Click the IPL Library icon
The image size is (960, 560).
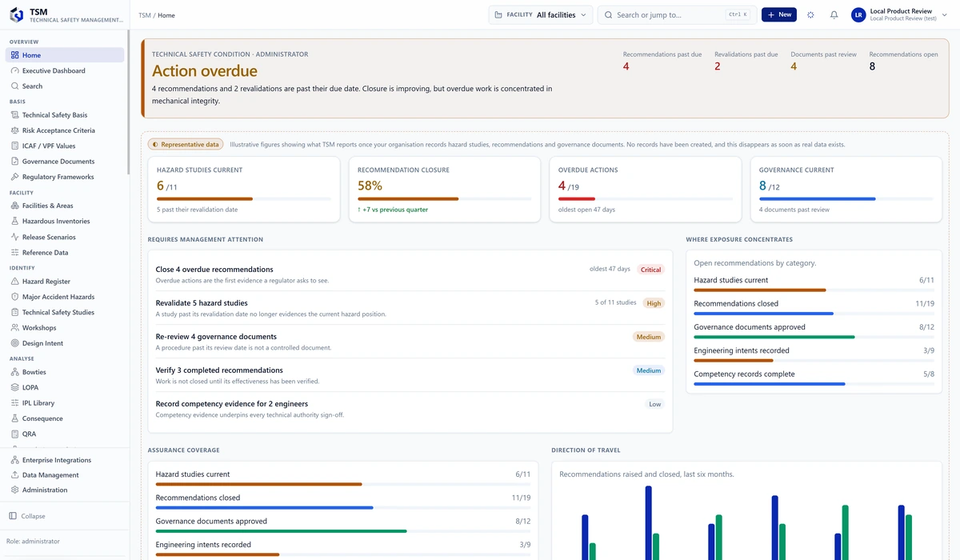(x=14, y=403)
